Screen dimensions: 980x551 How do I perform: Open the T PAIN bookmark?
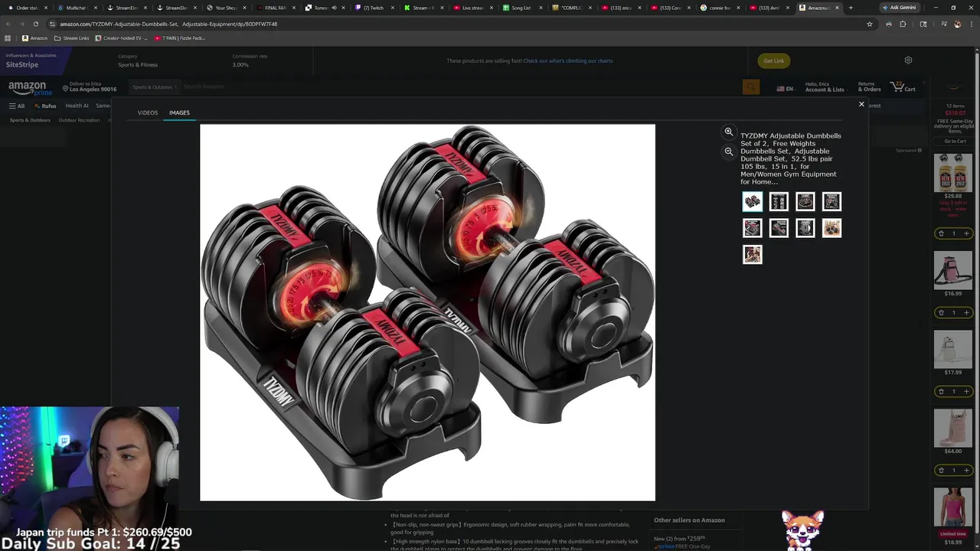pyautogui.click(x=180, y=38)
